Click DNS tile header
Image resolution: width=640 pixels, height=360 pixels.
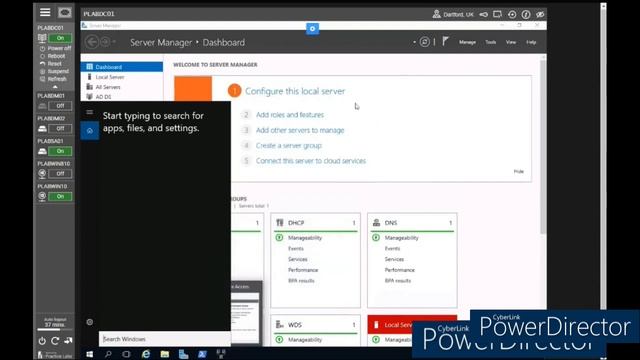[412, 223]
